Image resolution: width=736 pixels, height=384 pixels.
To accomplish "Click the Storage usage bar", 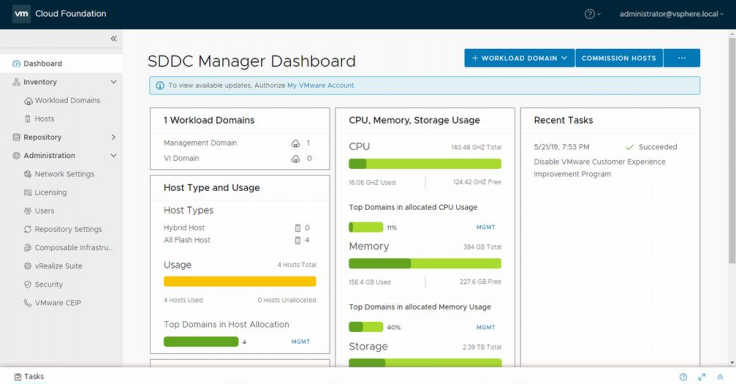I will coord(425,362).
